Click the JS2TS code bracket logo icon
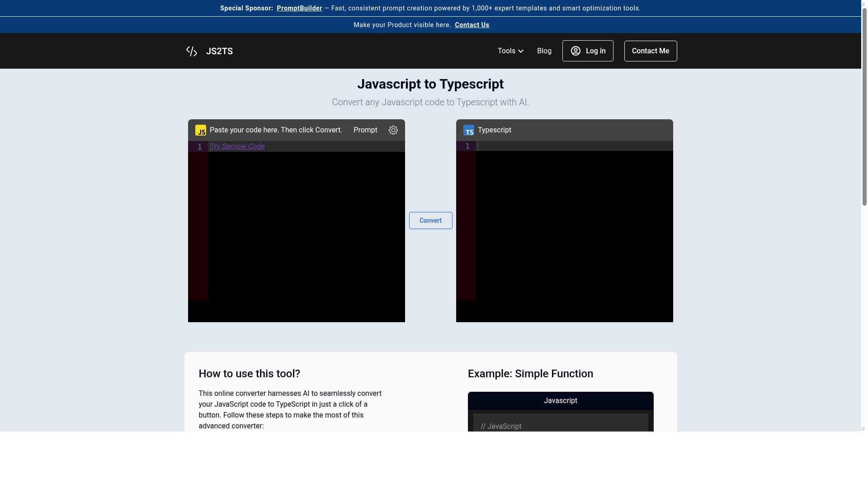Viewport: 868px width, 488px height. (192, 52)
